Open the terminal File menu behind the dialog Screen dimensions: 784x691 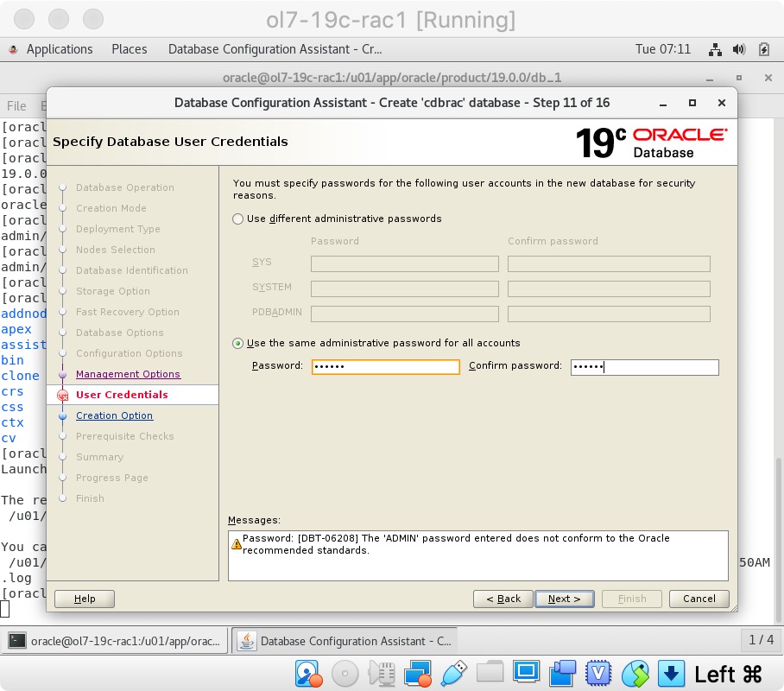16,106
